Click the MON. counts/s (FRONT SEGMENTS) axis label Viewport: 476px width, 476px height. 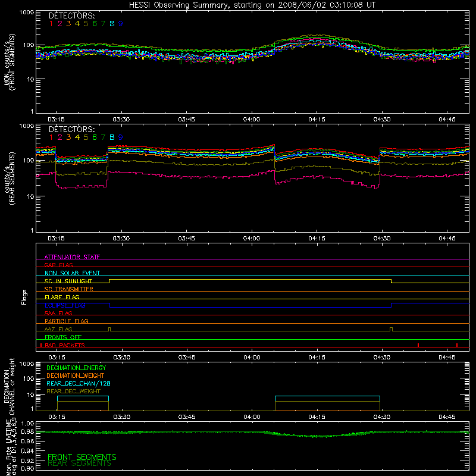click(10, 62)
